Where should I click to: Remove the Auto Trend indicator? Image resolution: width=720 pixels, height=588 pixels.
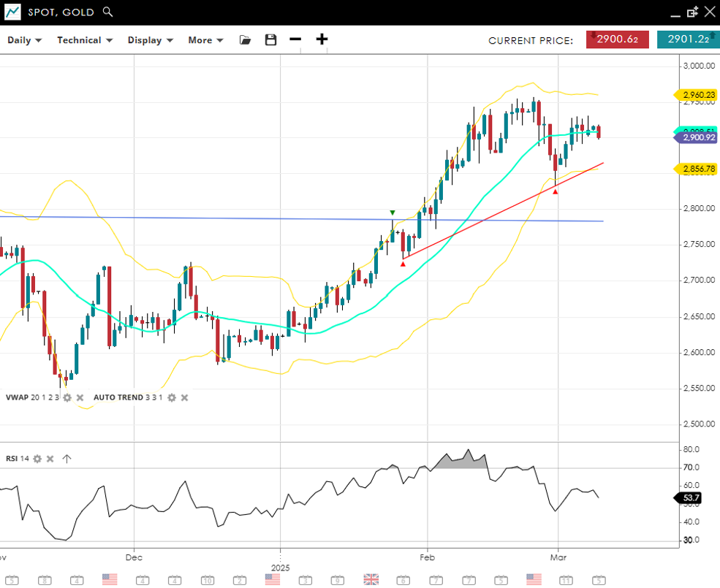coord(185,397)
